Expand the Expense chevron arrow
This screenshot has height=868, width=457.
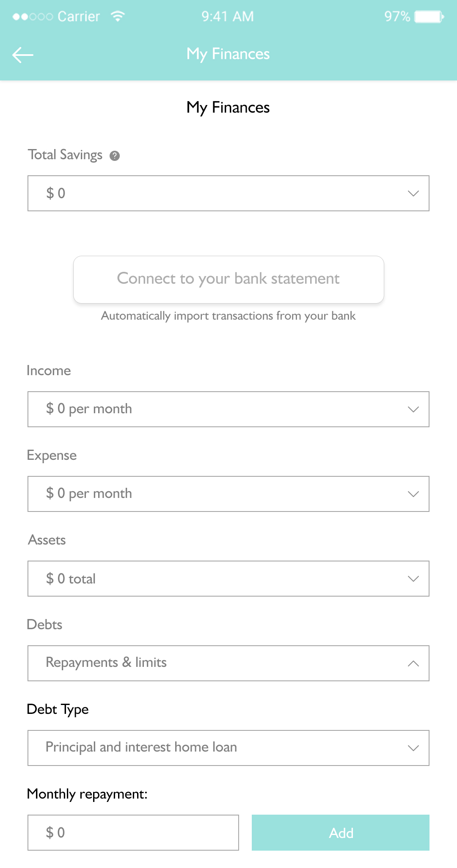413,494
